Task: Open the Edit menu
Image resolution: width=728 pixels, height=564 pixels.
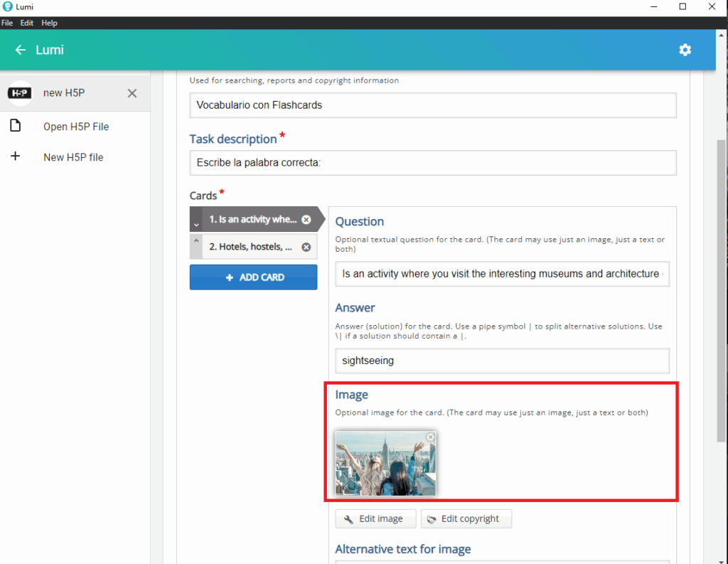Action: pyautogui.click(x=27, y=23)
